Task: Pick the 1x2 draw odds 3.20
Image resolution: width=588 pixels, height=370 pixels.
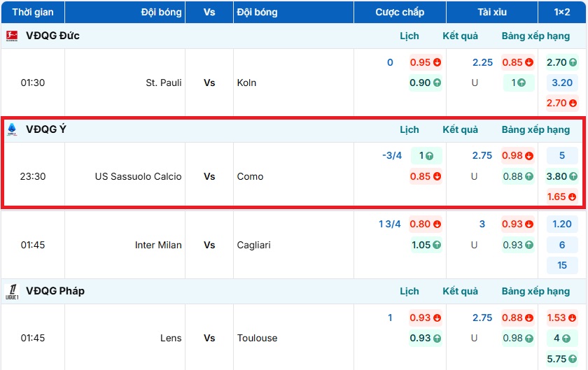Action: point(562,83)
